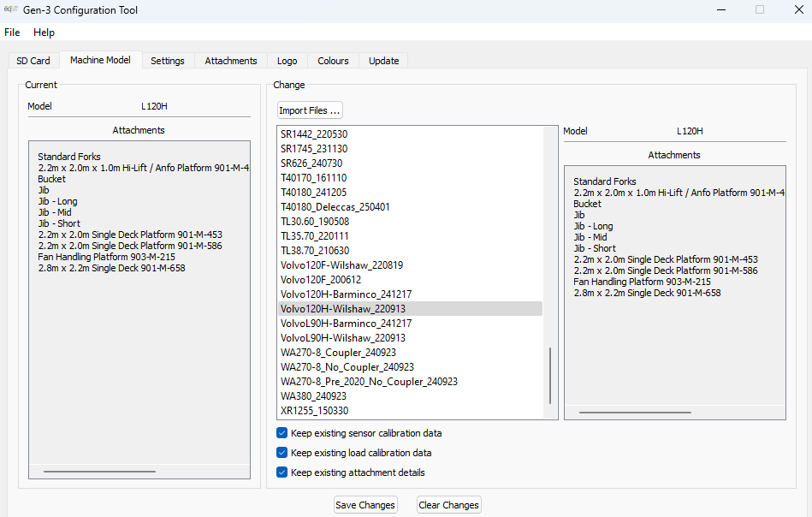Image resolution: width=812 pixels, height=517 pixels.
Task: Click the model list vertical scrollbar thumb
Action: pyautogui.click(x=550, y=376)
